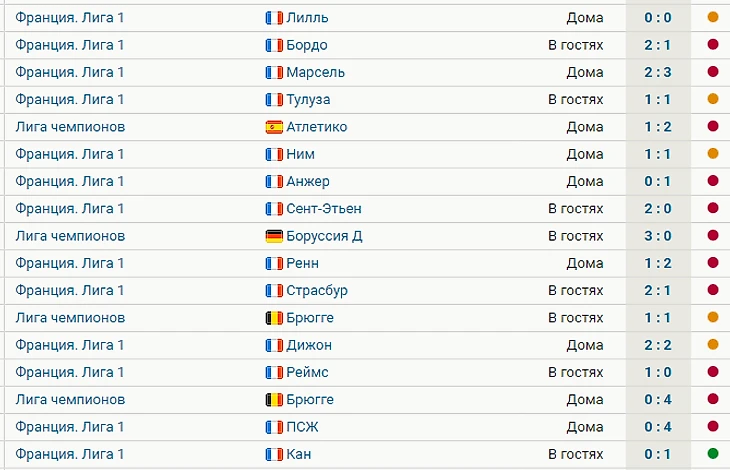Image resolution: width=730 pixels, height=470 pixels.
Task: Click the orange dot in the Дижон row
Action: (713, 344)
